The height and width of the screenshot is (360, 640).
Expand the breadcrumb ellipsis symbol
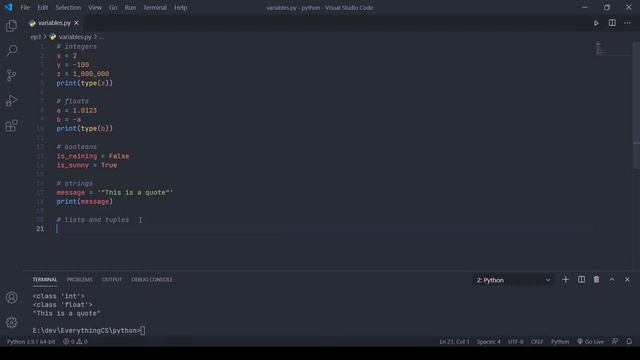tap(101, 37)
